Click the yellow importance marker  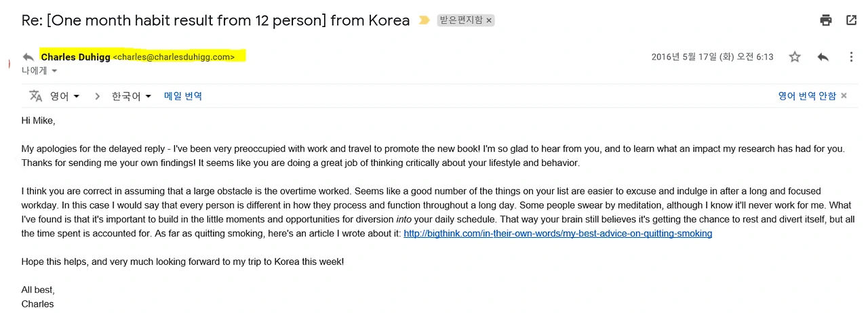coord(424,20)
